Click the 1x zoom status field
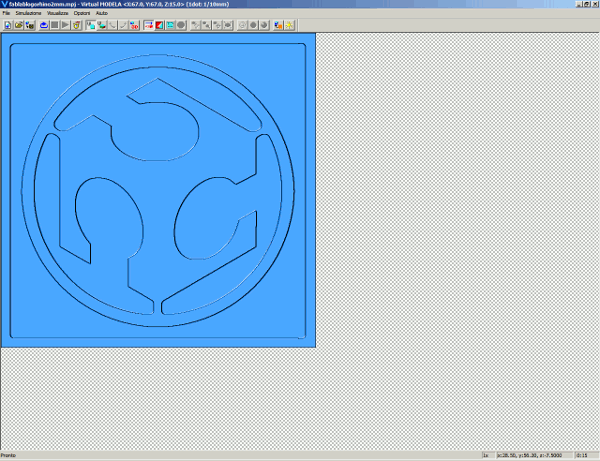Image resolution: width=600 pixels, height=461 pixels. tap(488, 455)
